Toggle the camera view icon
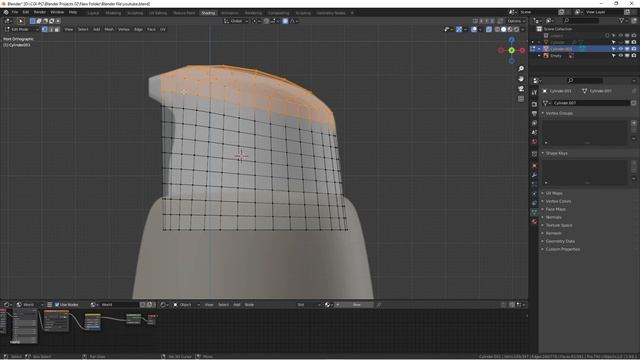 521,89
